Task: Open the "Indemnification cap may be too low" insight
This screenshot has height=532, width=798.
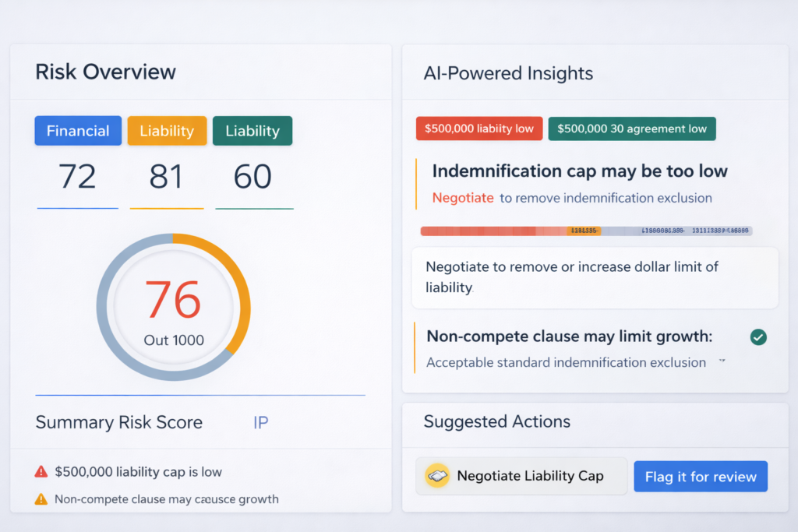Action: pyautogui.click(x=579, y=171)
